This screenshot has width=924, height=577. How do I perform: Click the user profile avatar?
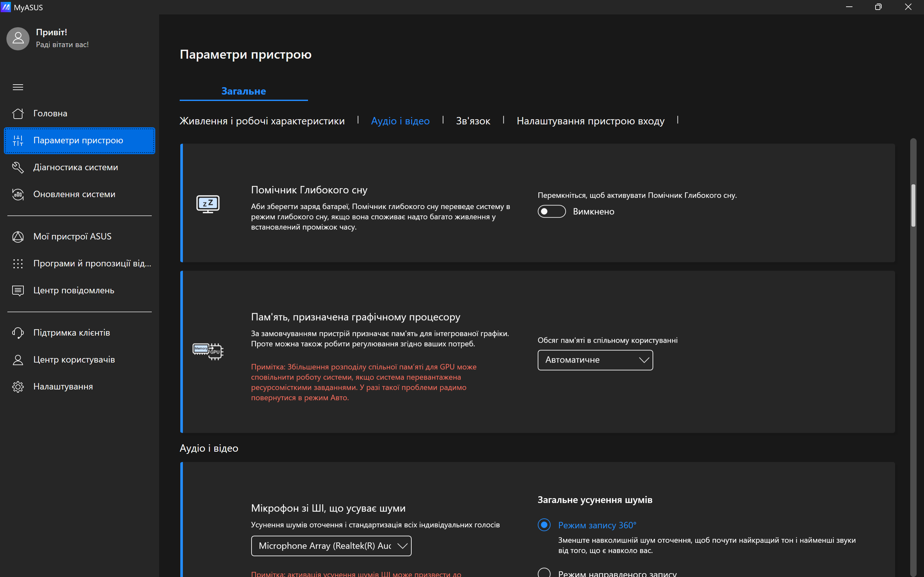click(18, 38)
